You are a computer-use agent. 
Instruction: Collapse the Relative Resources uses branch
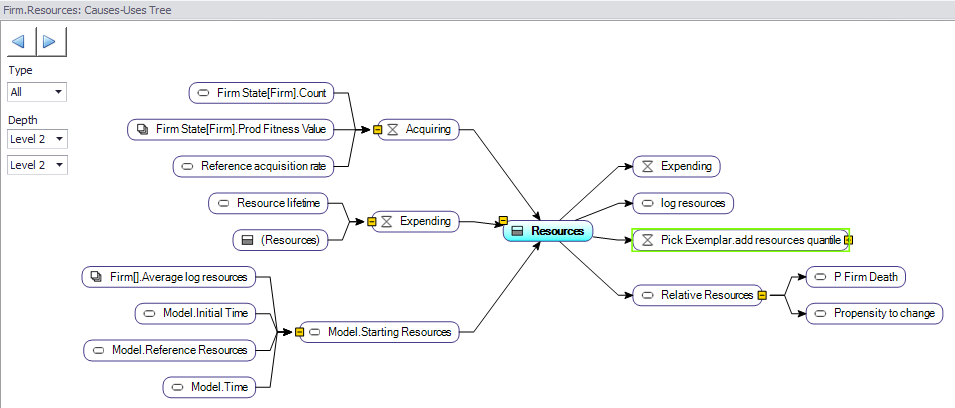pyautogui.click(x=762, y=295)
